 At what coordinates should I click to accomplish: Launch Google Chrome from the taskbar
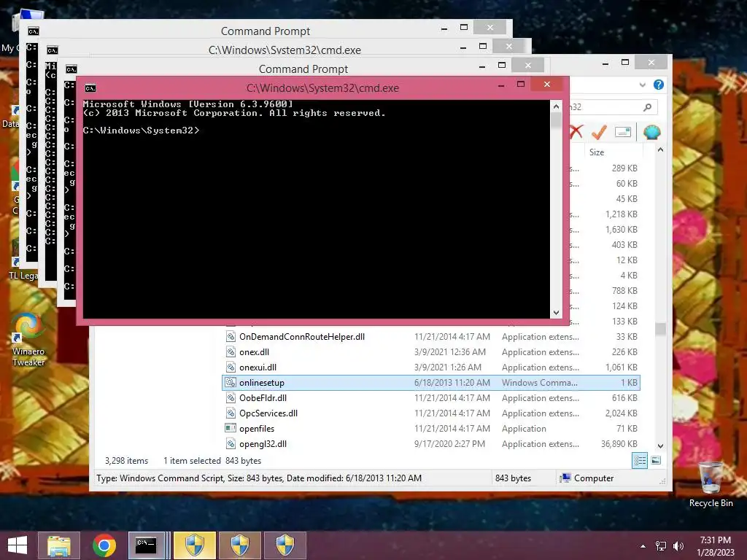coord(104,545)
